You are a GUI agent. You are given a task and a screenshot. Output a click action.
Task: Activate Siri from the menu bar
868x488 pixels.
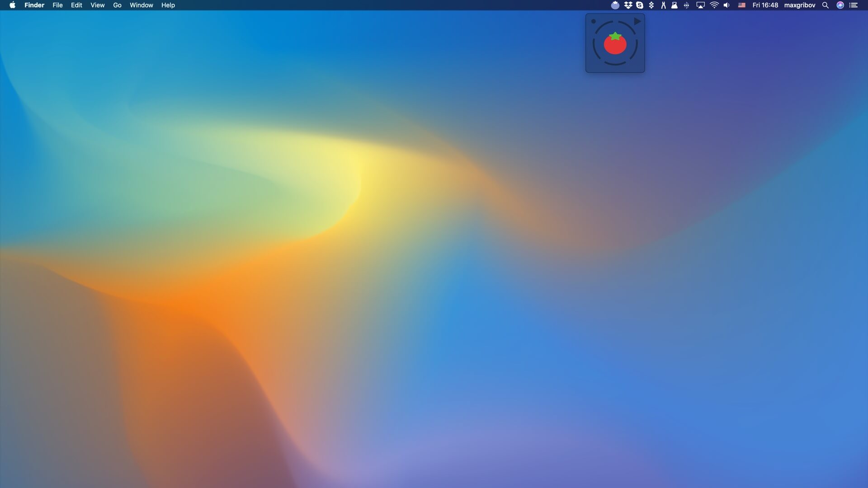(x=840, y=5)
